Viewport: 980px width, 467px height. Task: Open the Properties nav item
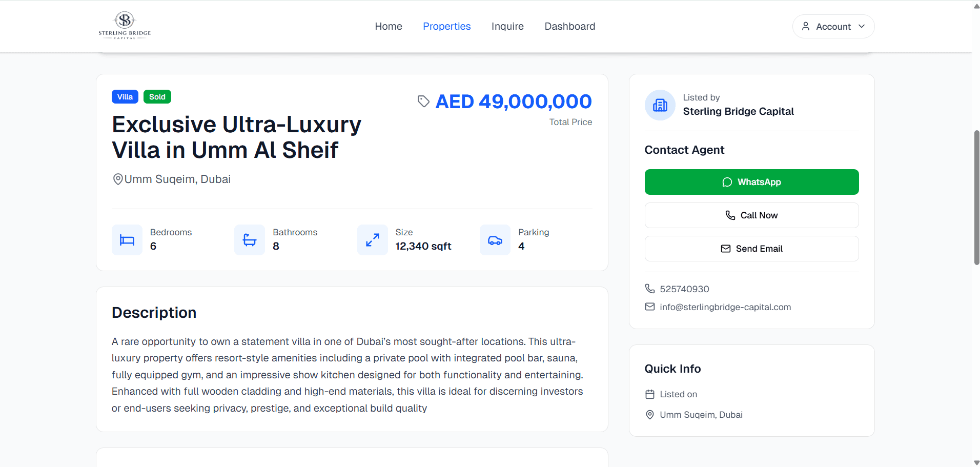point(446,27)
